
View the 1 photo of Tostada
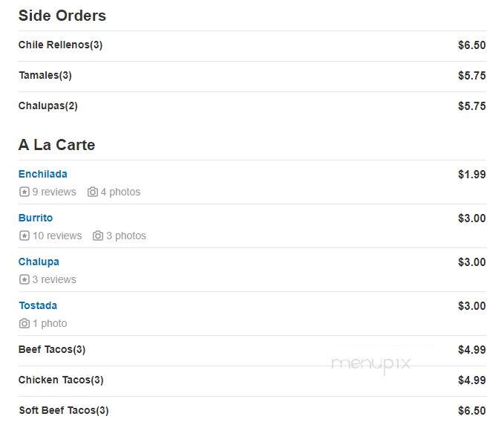[50, 323]
